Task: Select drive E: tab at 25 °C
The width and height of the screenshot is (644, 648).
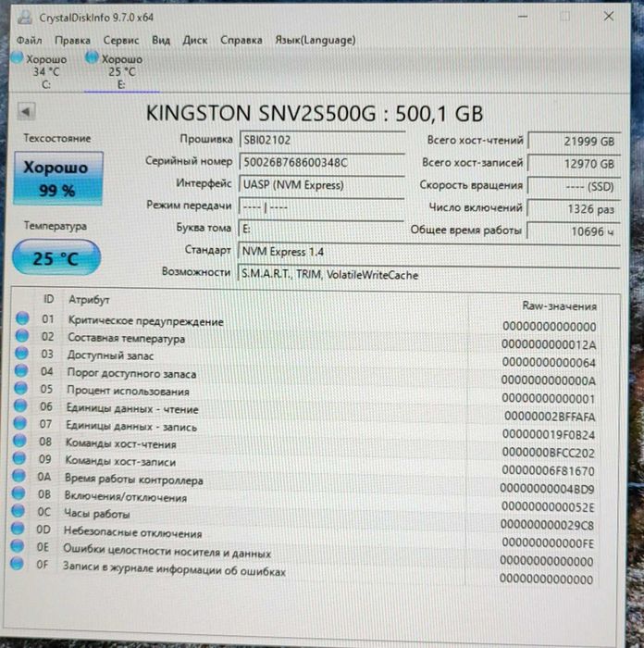Action: tap(120, 71)
